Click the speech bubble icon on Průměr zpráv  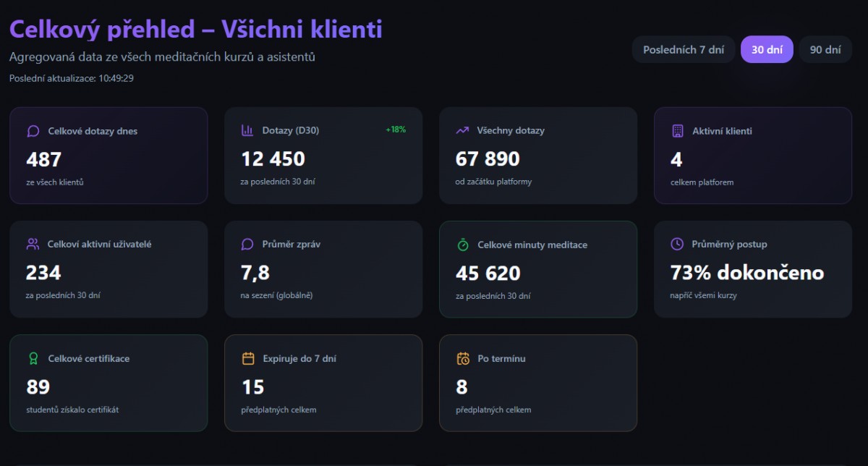(x=247, y=245)
